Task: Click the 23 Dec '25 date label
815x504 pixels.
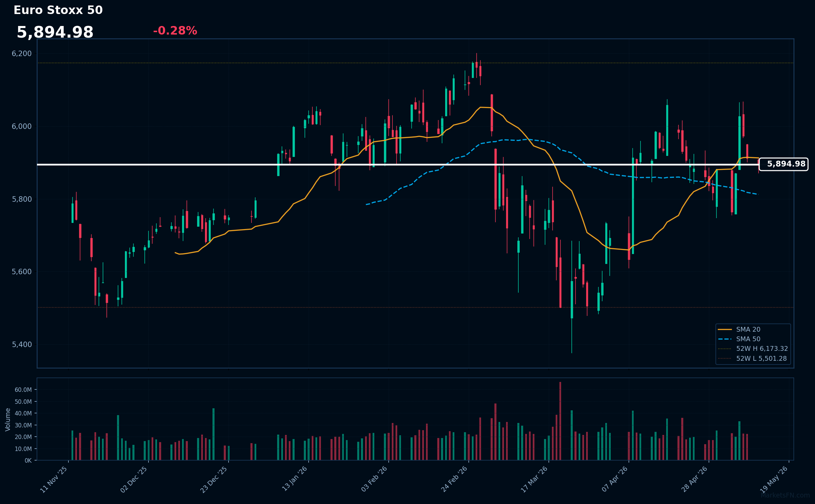Action: coord(214,479)
